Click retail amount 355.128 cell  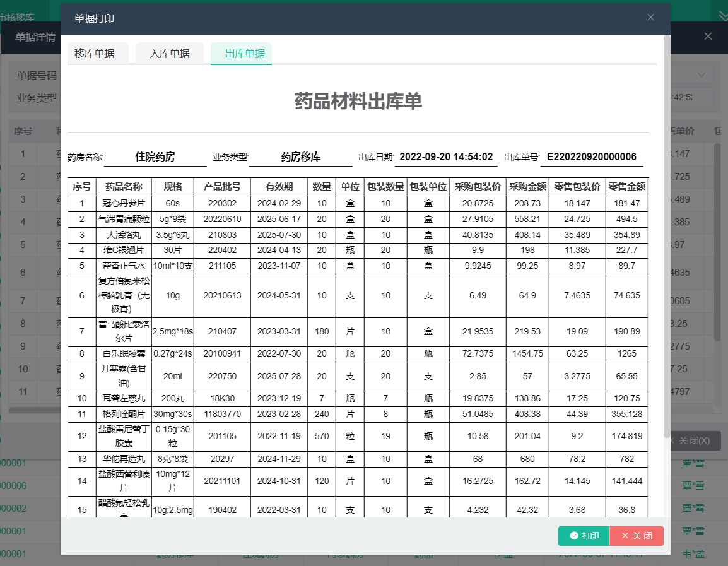[x=627, y=414]
